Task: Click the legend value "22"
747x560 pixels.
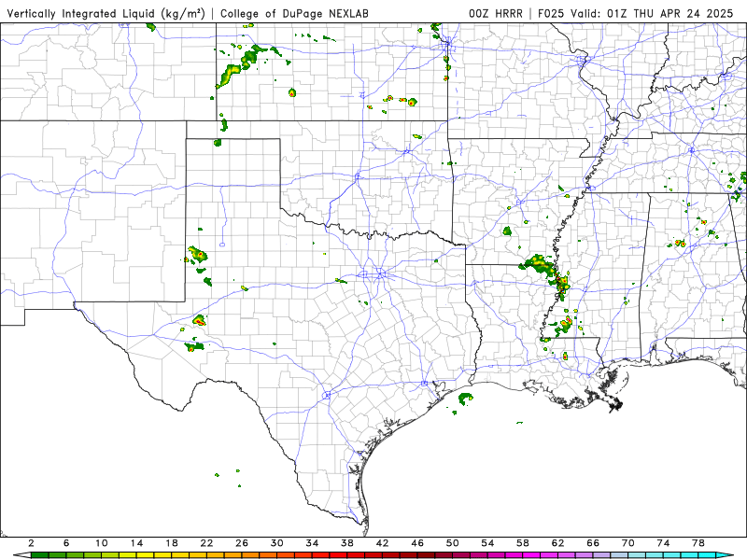Action: coord(206,543)
